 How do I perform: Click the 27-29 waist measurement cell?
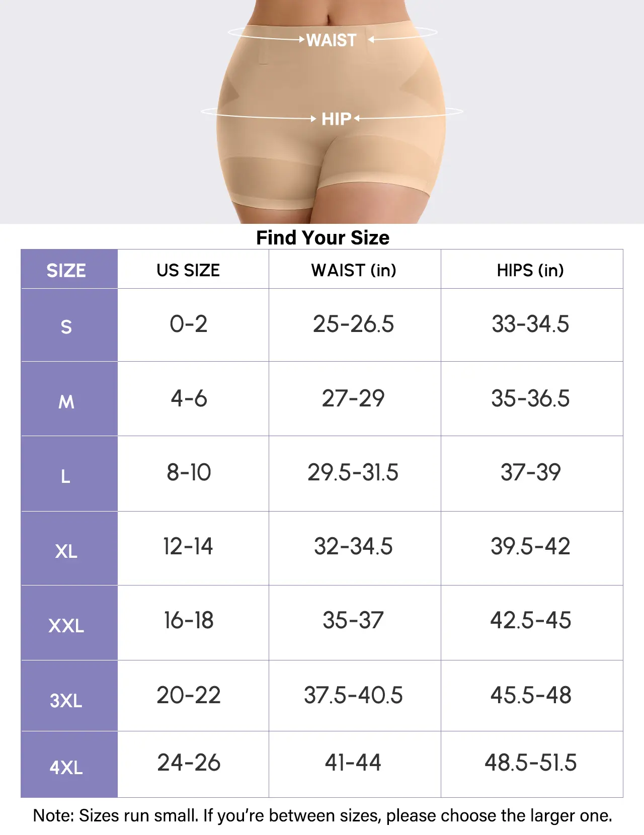click(x=353, y=398)
